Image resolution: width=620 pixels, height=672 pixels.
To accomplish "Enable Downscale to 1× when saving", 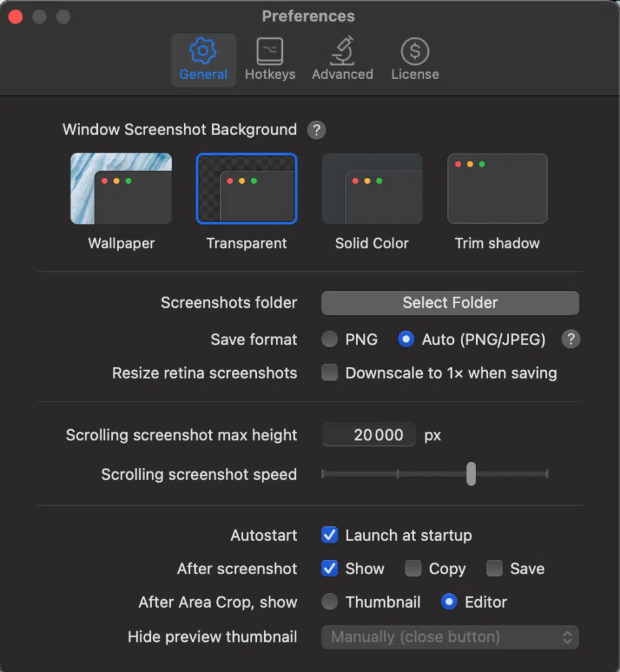I will (330, 373).
